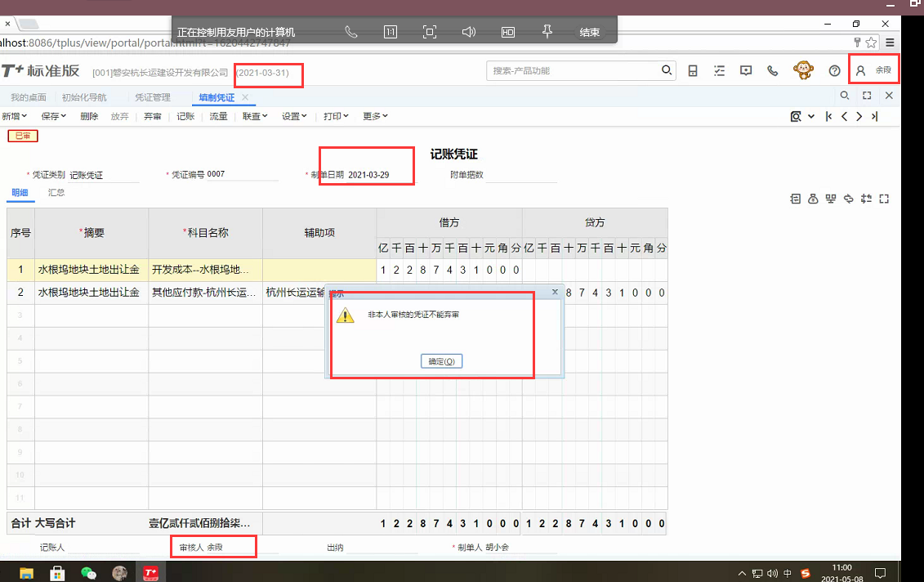Expand page with tab bar fullscreen icon
The width and height of the screenshot is (924, 582).
click(x=867, y=96)
